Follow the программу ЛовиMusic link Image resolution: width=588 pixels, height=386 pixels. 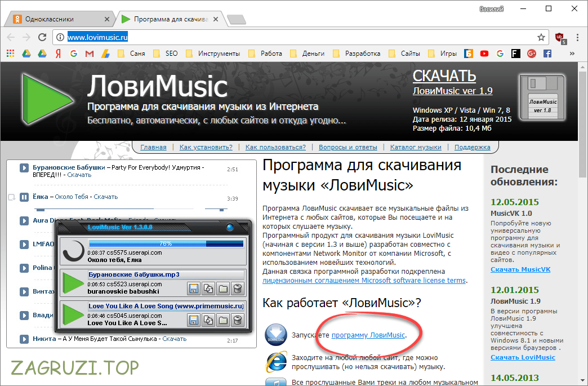click(368, 335)
